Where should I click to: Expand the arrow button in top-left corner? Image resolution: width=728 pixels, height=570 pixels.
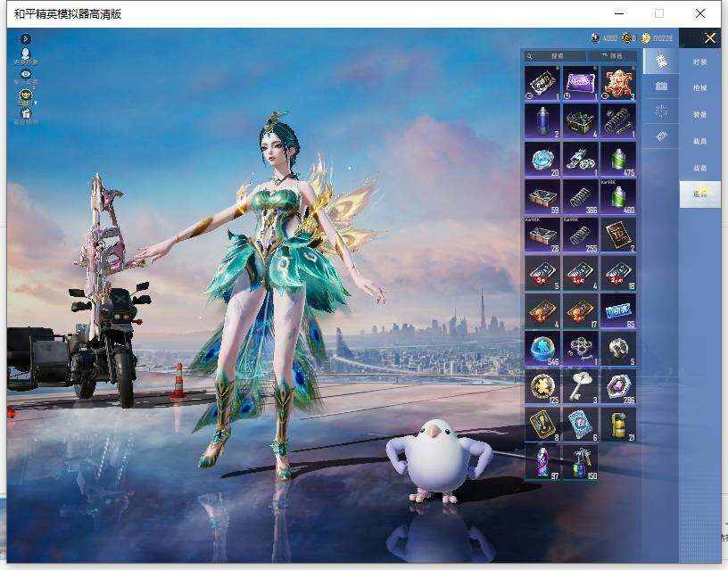pos(26,39)
